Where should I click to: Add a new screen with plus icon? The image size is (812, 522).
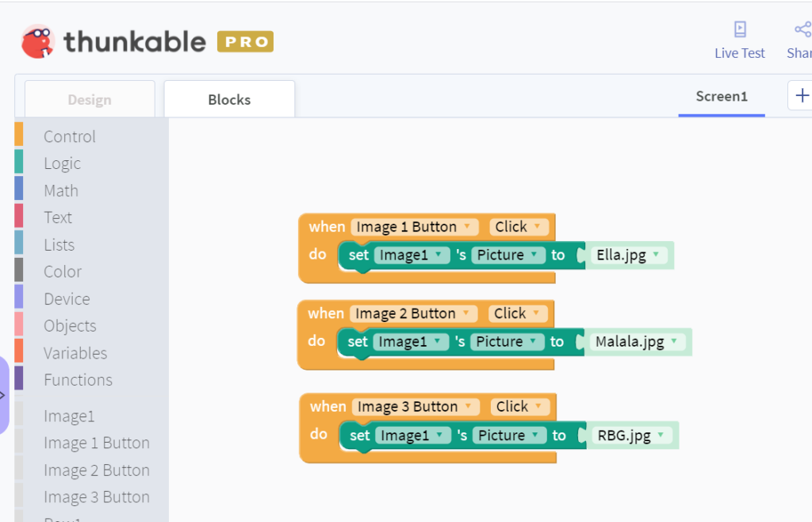coord(802,95)
